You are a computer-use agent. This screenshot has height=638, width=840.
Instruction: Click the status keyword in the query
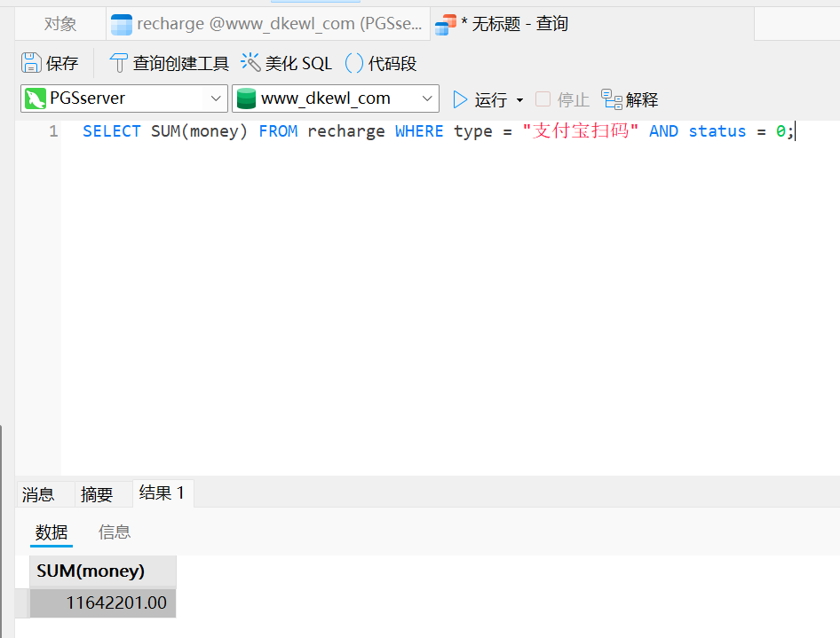(x=717, y=131)
